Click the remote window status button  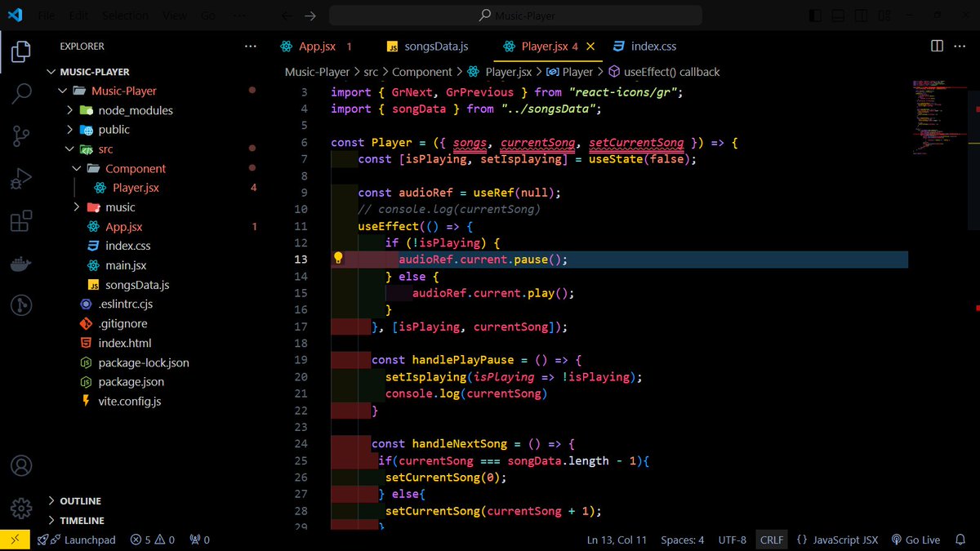[x=15, y=540]
